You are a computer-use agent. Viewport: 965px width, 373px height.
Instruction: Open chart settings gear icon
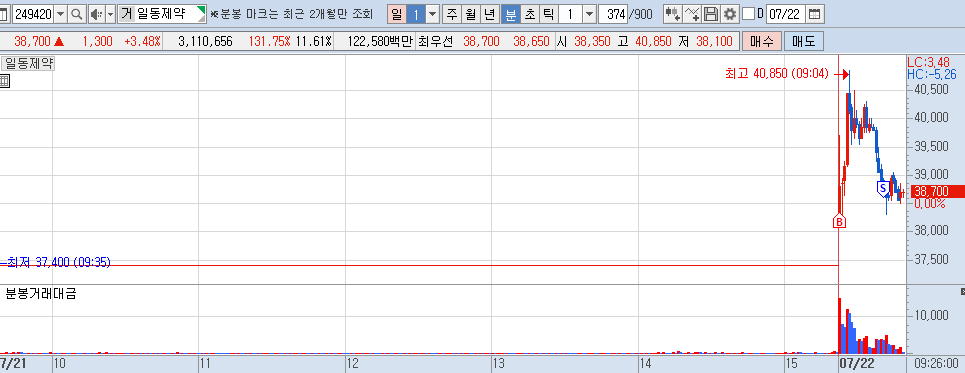(x=730, y=14)
